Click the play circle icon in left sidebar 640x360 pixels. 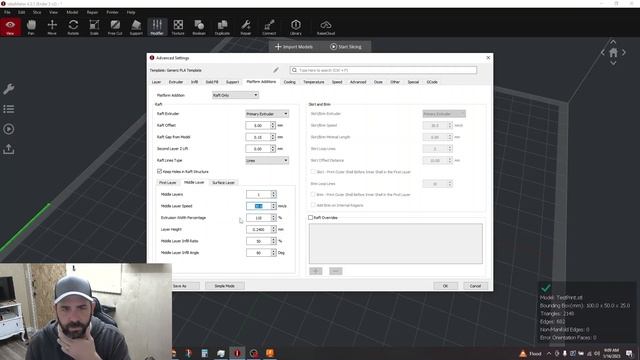(x=9, y=129)
